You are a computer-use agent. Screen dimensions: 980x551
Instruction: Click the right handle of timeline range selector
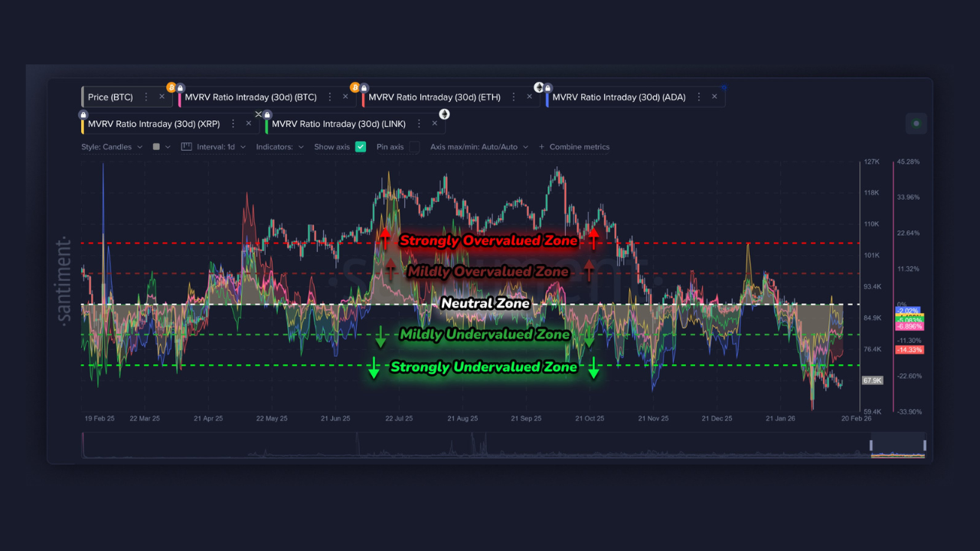tap(925, 445)
